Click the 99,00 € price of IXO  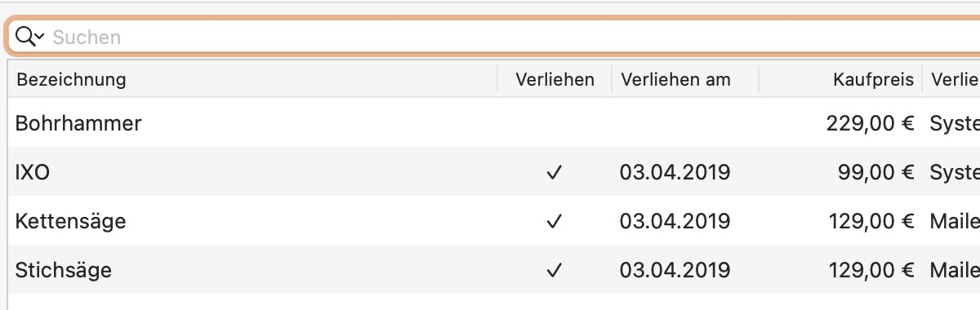875,172
